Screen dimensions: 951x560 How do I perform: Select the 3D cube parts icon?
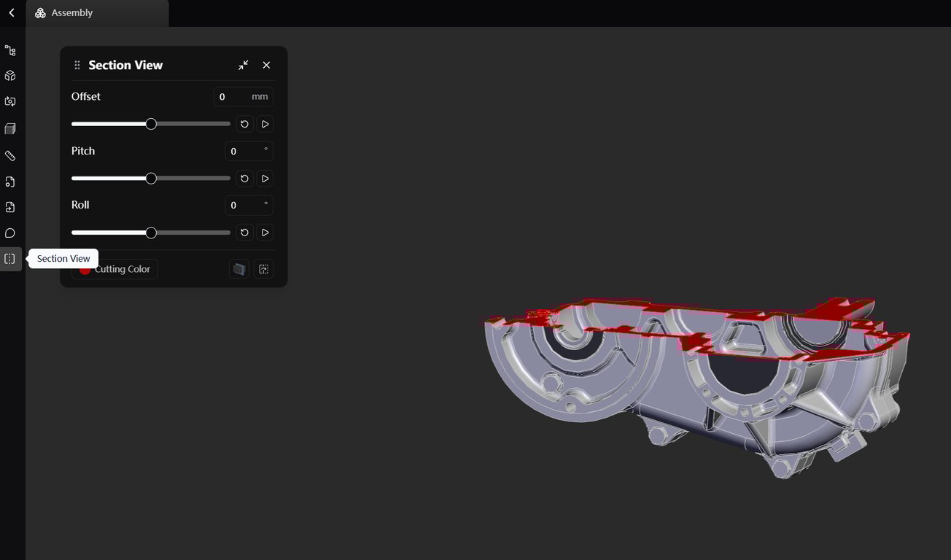click(x=10, y=76)
